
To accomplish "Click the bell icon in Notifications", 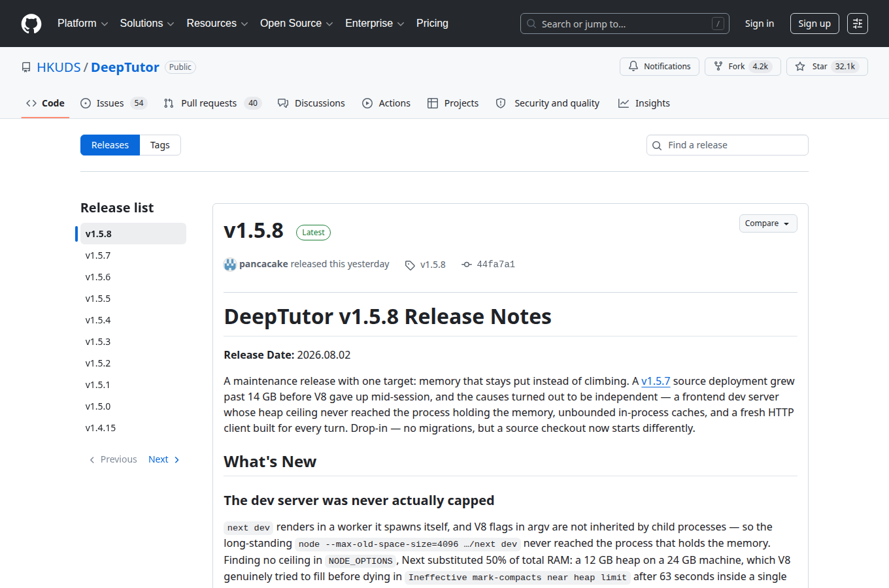I will [633, 67].
